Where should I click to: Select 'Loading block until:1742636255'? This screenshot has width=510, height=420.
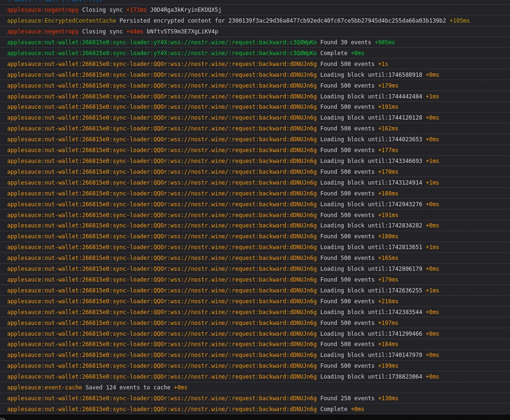coord(371,291)
